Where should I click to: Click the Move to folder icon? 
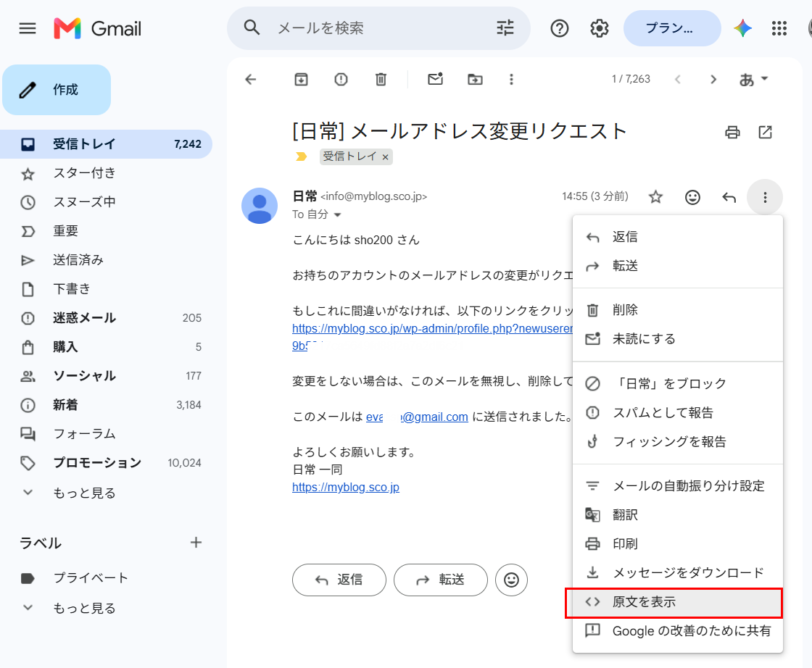coord(475,79)
